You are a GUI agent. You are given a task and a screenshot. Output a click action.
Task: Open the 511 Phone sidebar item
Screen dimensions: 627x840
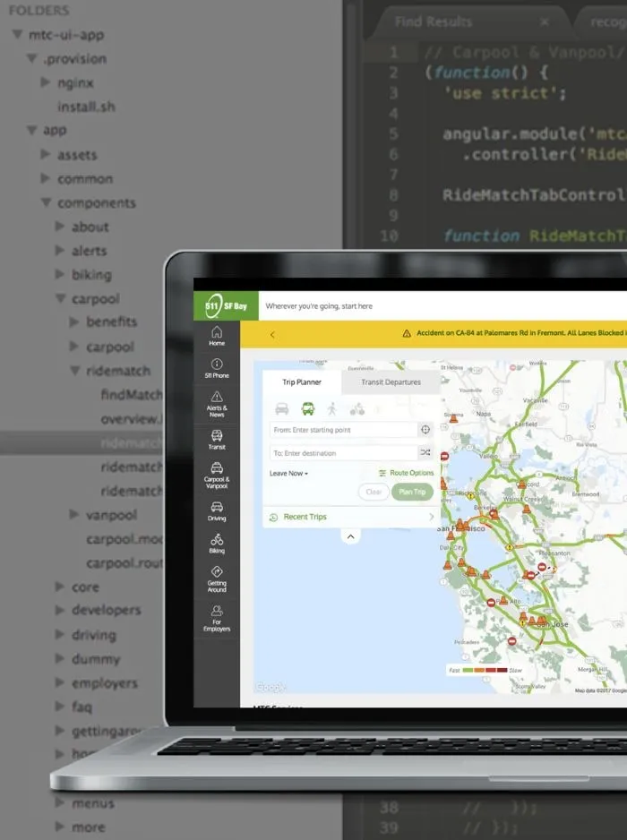pyautogui.click(x=217, y=369)
